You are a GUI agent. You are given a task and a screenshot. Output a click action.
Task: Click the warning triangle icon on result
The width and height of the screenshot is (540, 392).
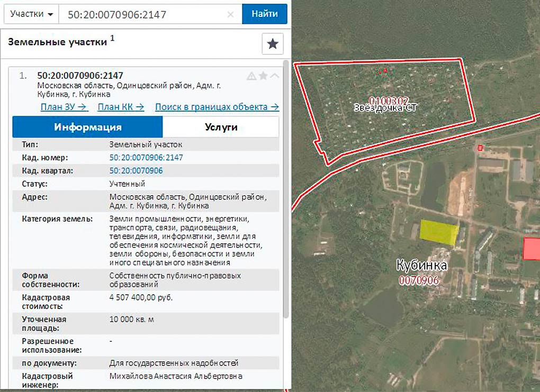pos(251,76)
